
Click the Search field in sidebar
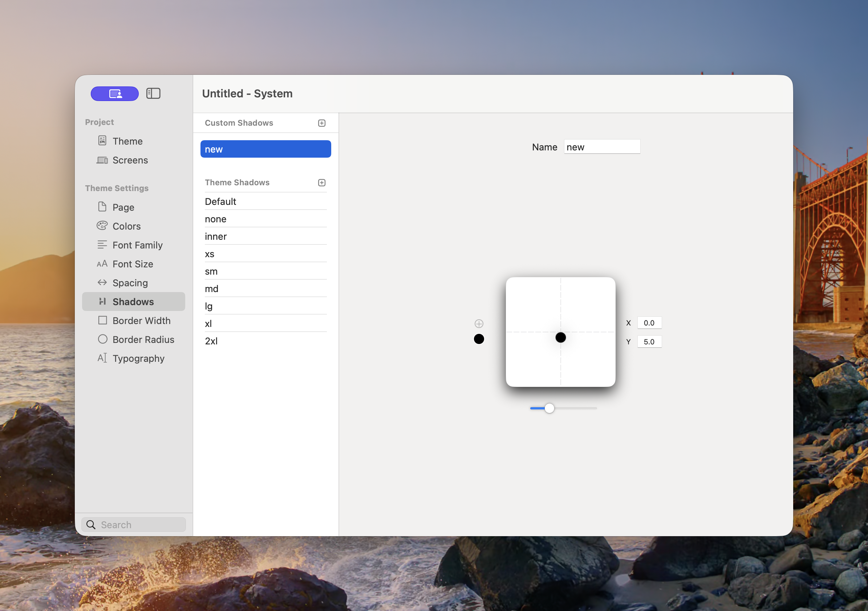(x=133, y=525)
